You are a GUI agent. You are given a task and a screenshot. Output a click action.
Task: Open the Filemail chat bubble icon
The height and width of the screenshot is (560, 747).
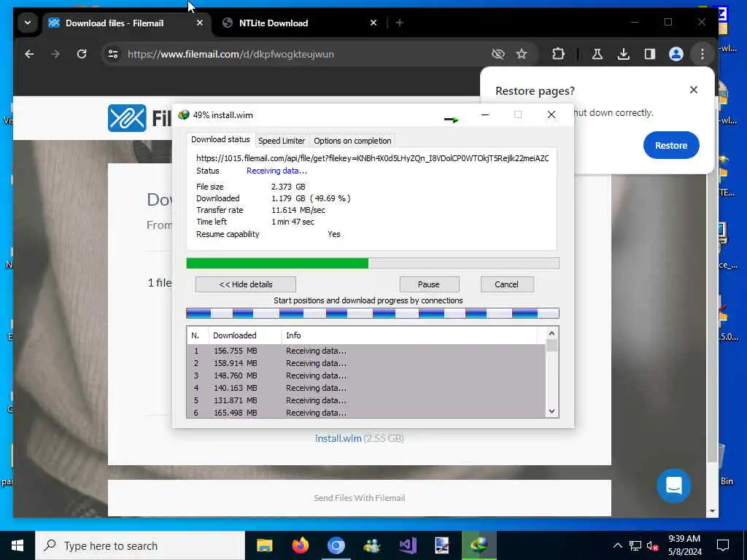pyautogui.click(x=673, y=485)
